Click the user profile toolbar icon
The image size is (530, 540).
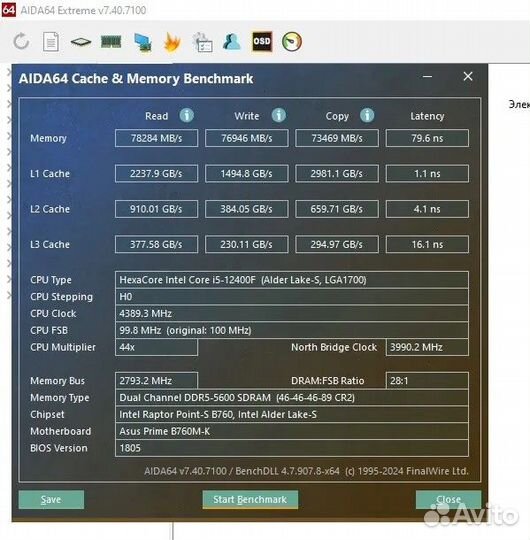pos(232,42)
